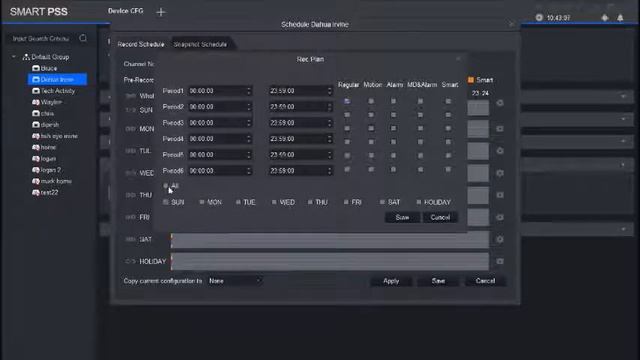Toggle Period1 Motion checkbox
Image resolution: width=640 pixels, height=360 pixels.
(371, 101)
